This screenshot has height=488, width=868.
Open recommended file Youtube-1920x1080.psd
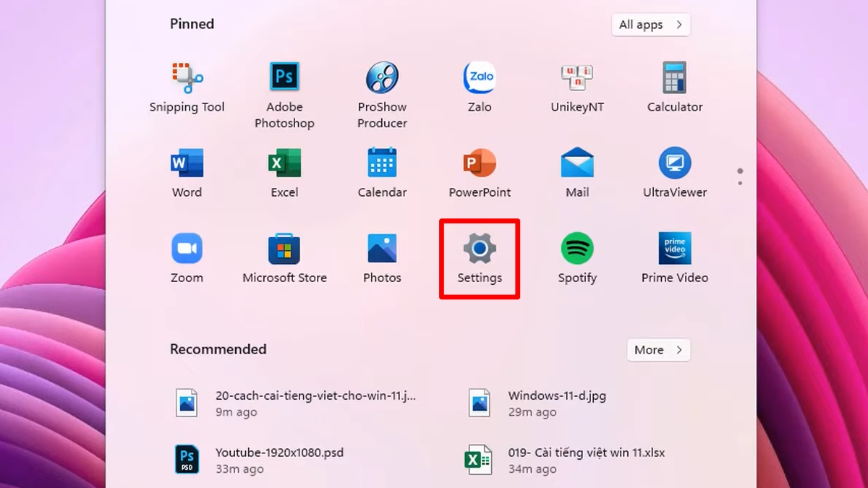(x=259, y=461)
